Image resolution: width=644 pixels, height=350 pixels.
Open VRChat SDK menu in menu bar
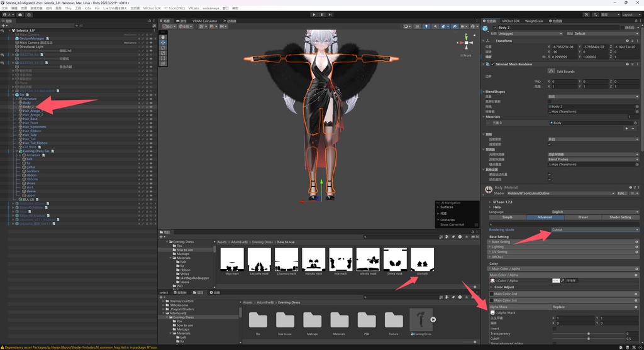[x=152, y=8]
